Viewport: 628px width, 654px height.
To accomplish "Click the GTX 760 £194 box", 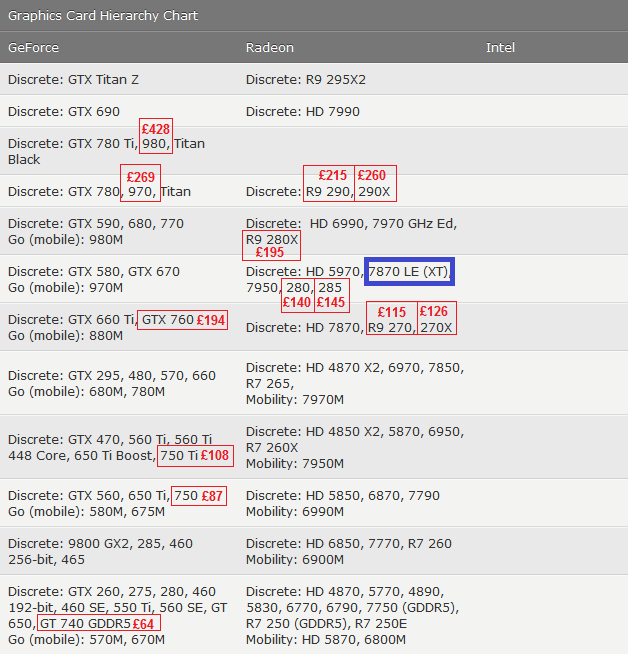I will point(183,320).
